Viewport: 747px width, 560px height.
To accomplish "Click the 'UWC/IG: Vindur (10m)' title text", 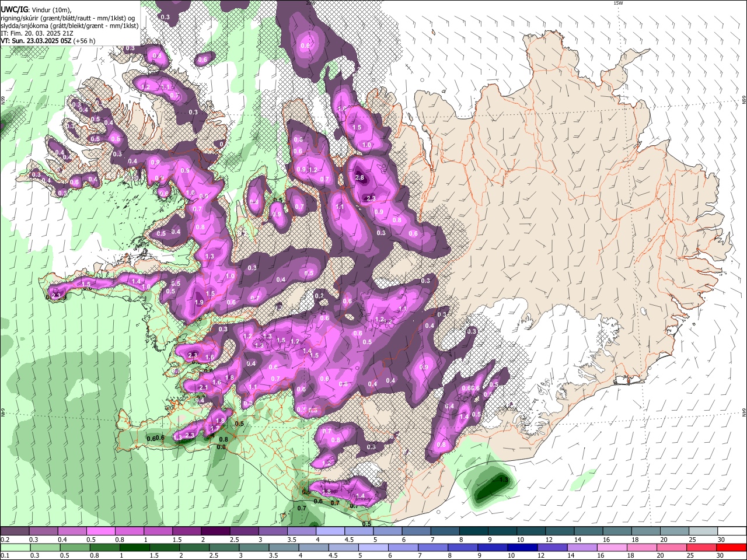I will [x=36, y=10].
